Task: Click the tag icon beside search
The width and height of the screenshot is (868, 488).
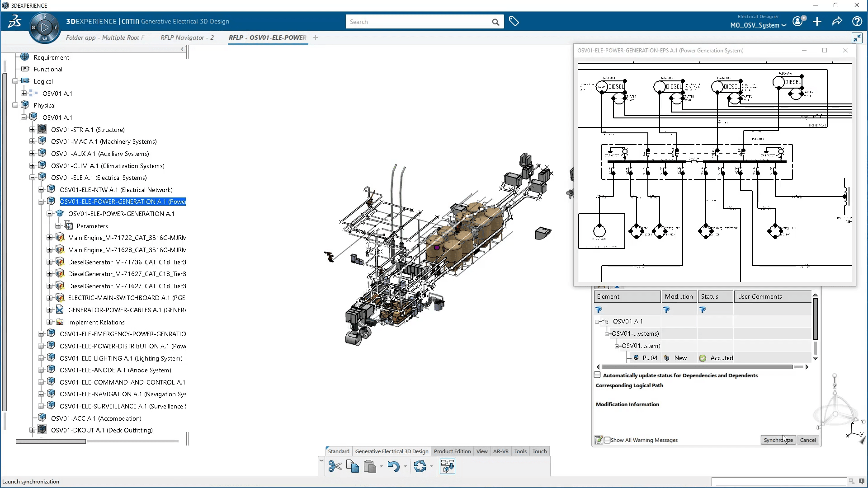Action: coord(514,21)
